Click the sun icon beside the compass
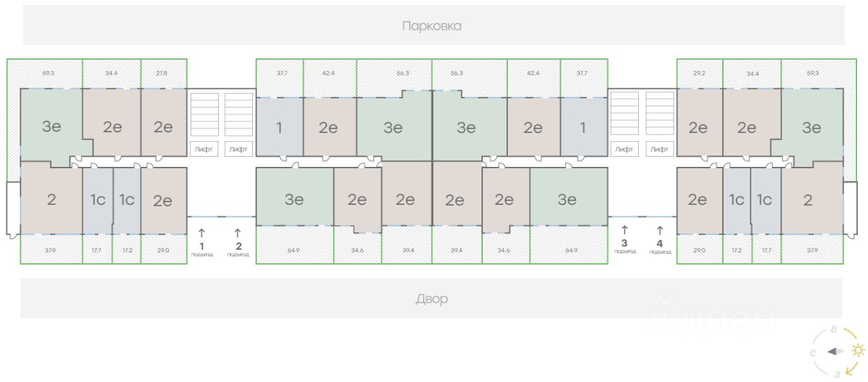The height and width of the screenshot is (382, 868). tap(859, 350)
